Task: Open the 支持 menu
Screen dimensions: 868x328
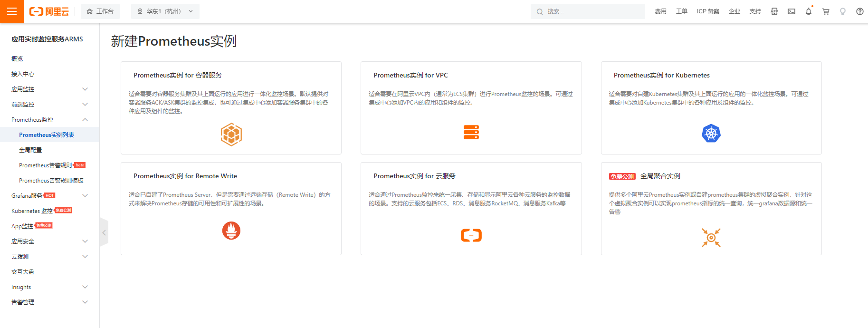Action: click(x=755, y=11)
